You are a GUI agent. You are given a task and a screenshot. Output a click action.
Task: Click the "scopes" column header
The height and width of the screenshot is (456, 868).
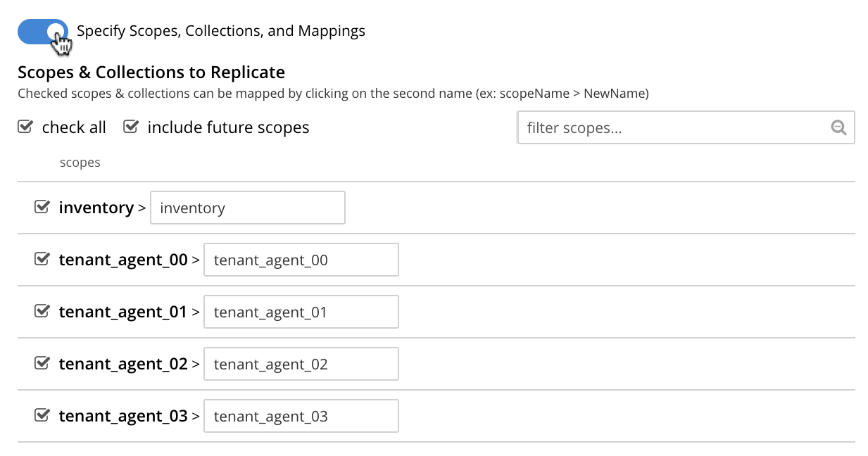pyautogui.click(x=80, y=162)
